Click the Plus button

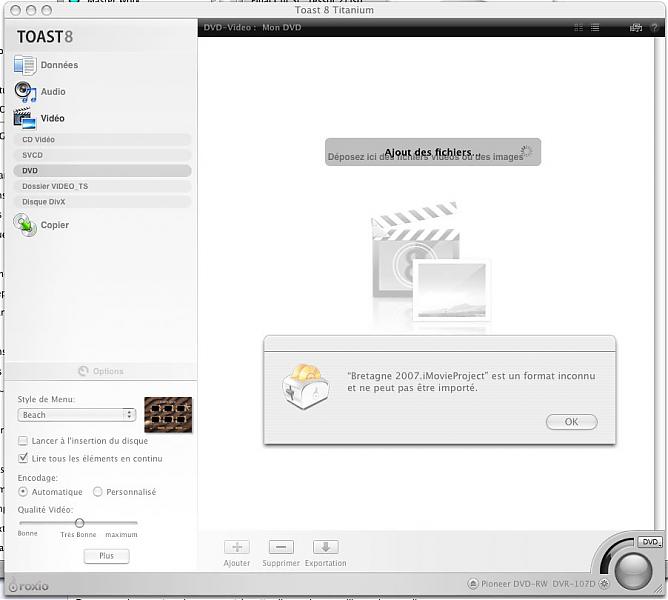(x=107, y=556)
